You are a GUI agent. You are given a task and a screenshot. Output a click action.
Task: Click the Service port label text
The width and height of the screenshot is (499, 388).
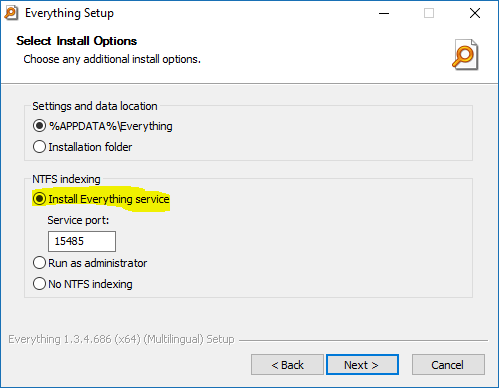point(78,220)
